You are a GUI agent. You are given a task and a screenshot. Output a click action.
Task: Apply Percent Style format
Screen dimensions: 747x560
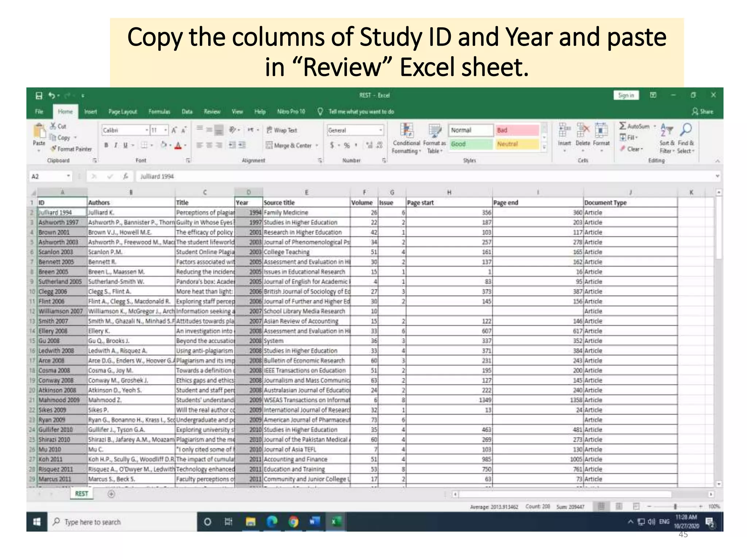[347, 145]
